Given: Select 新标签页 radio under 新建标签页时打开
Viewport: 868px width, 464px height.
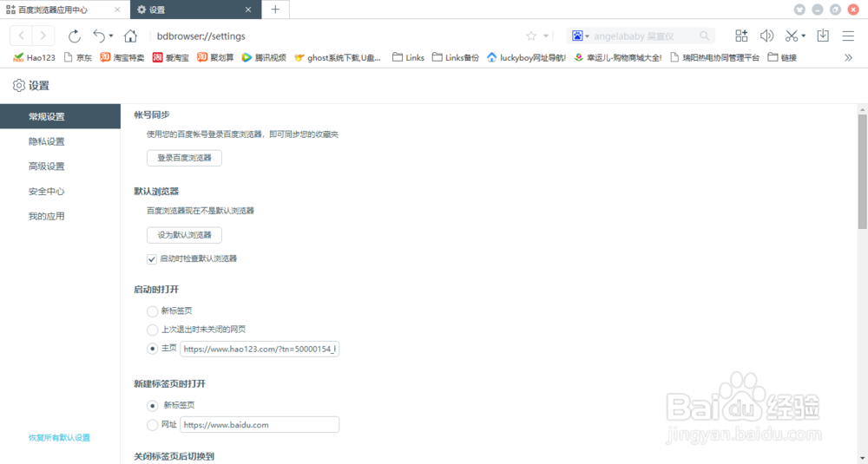Looking at the screenshot, I should [152, 406].
